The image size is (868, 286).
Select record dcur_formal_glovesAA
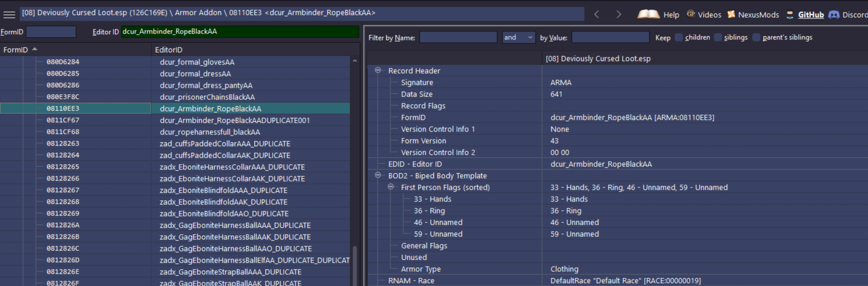(197, 62)
